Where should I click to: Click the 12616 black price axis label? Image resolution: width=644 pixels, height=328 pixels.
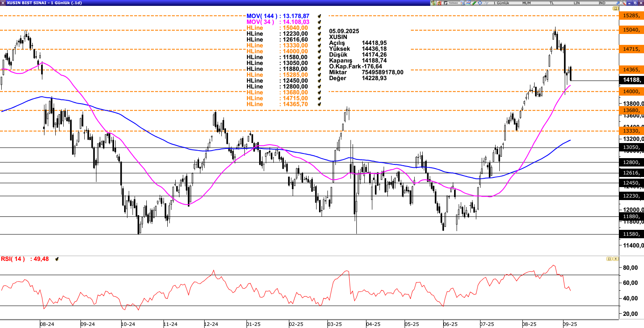(x=631, y=173)
